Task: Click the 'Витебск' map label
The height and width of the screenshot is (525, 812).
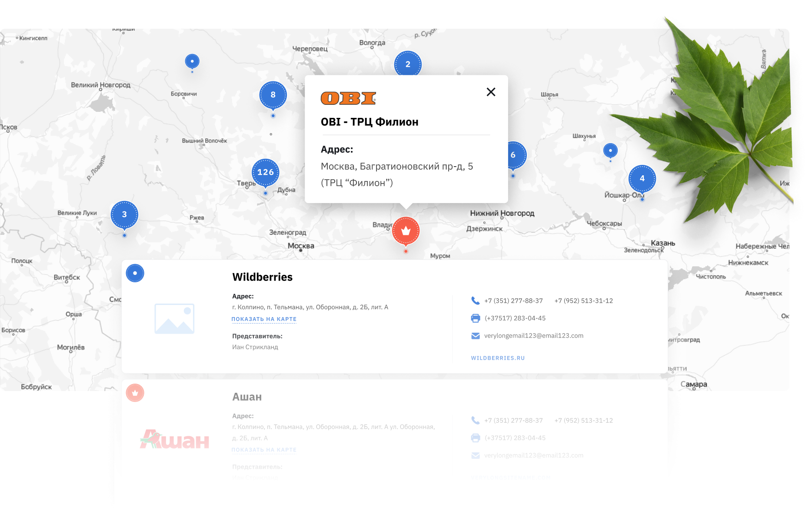Action: click(x=67, y=278)
